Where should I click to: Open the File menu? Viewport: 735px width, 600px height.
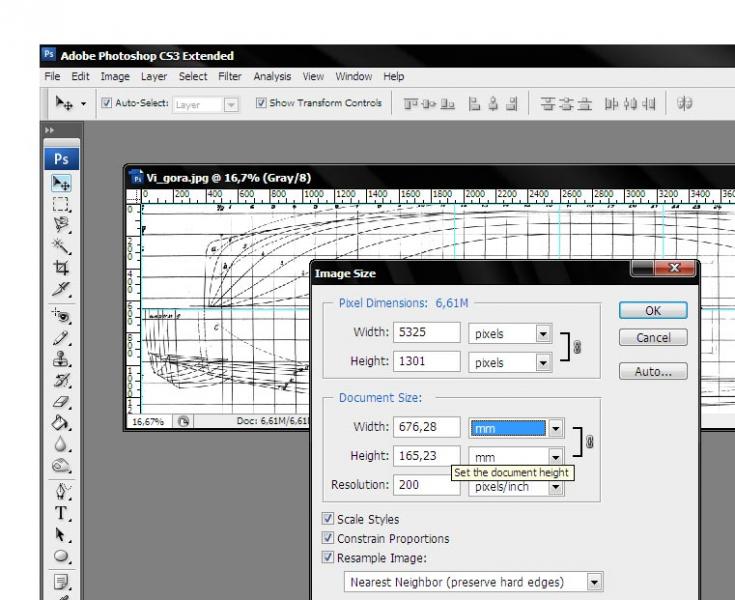(x=52, y=76)
